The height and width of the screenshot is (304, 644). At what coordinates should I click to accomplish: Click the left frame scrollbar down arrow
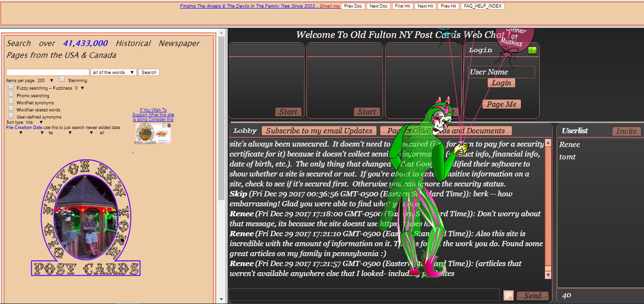click(x=221, y=299)
